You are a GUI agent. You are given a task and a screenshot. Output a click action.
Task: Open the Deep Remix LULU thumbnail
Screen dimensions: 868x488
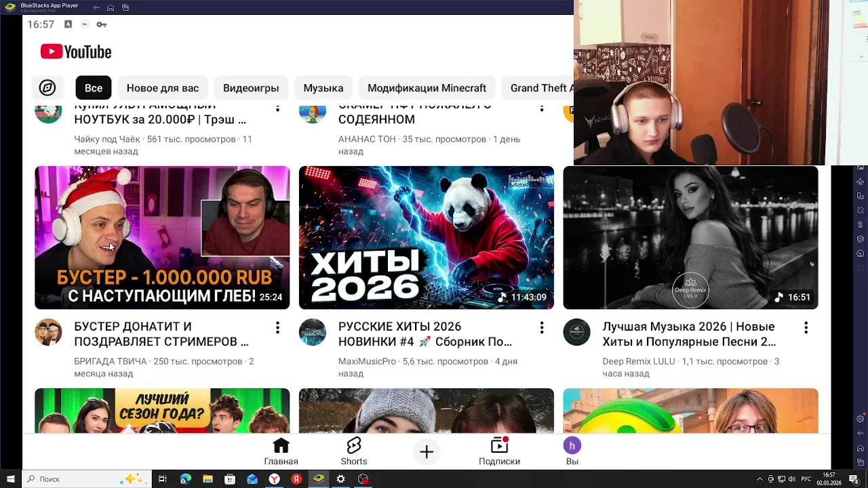(690, 238)
